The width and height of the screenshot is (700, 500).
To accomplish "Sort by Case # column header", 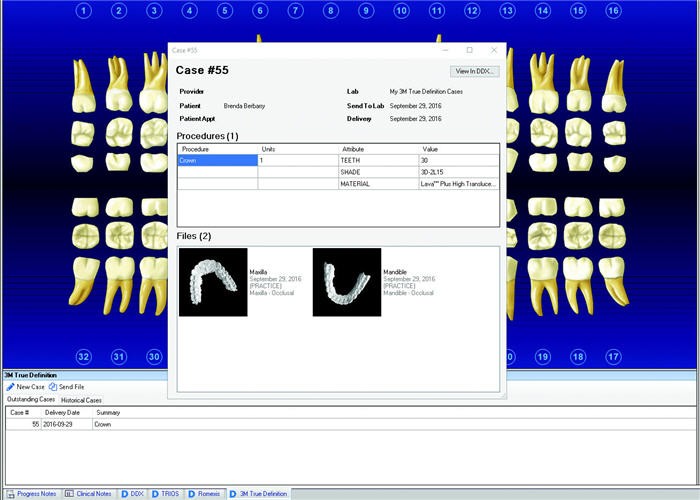I will click(x=23, y=412).
